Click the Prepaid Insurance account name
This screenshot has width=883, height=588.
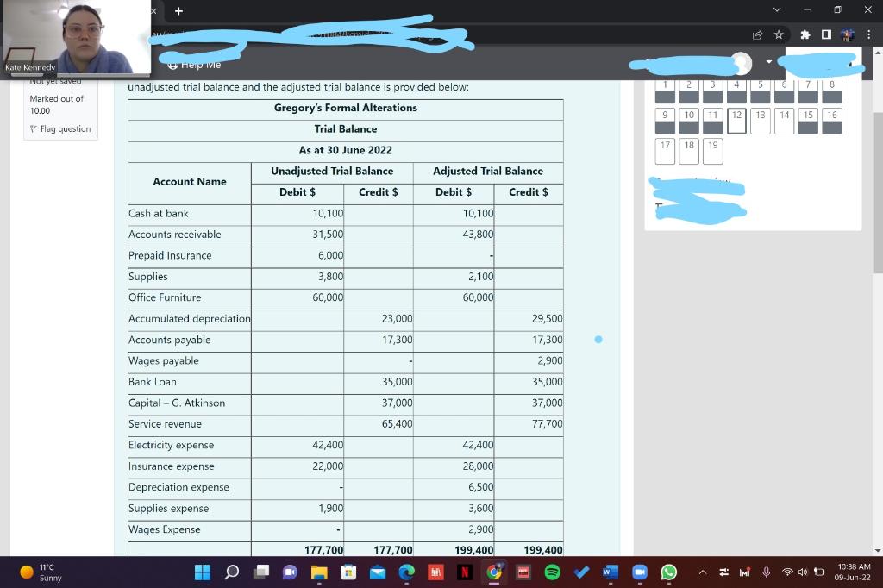coord(170,256)
